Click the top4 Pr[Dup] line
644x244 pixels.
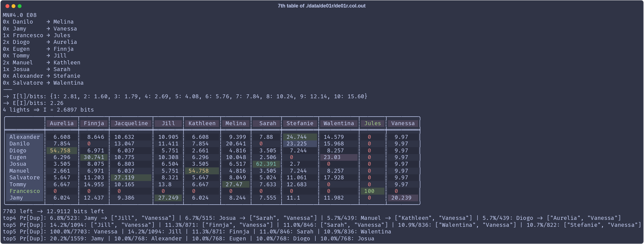click(312, 218)
